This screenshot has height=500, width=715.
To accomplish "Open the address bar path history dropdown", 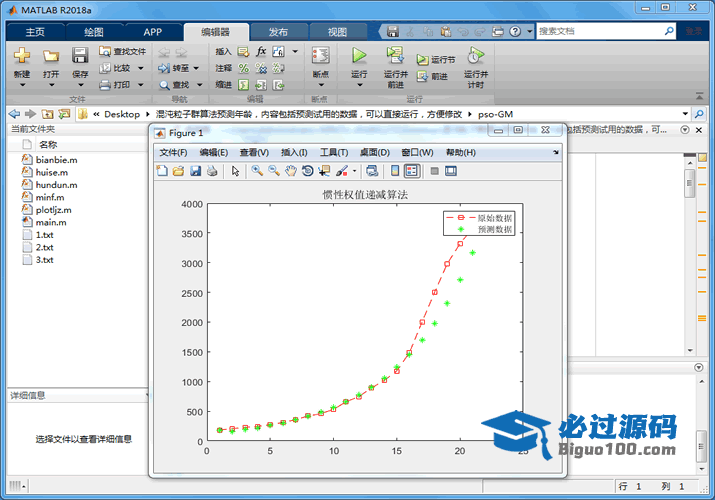I will click(685, 114).
